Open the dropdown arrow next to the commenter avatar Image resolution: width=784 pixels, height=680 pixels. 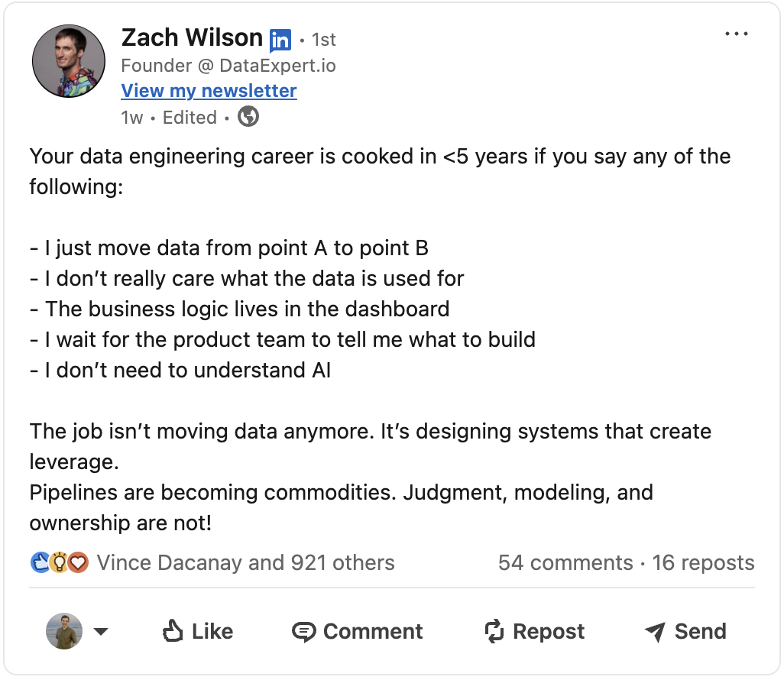pyautogui.click(x=100, y=631)
